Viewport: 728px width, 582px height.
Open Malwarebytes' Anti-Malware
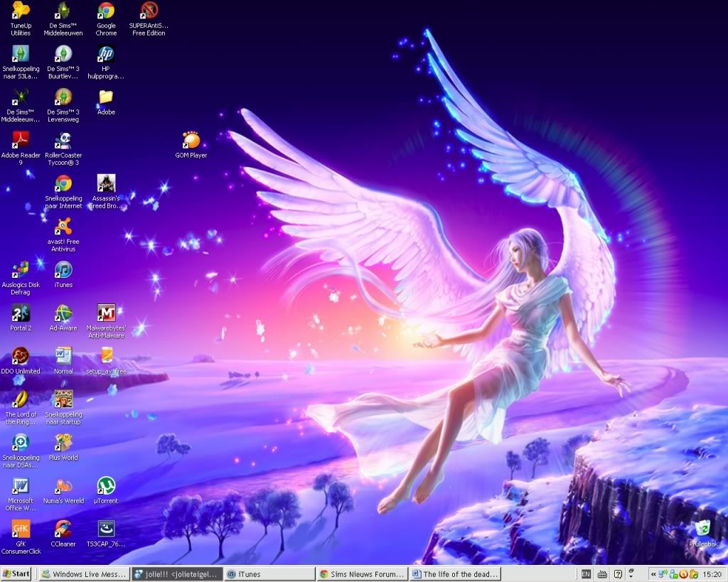tap(106, 321)
